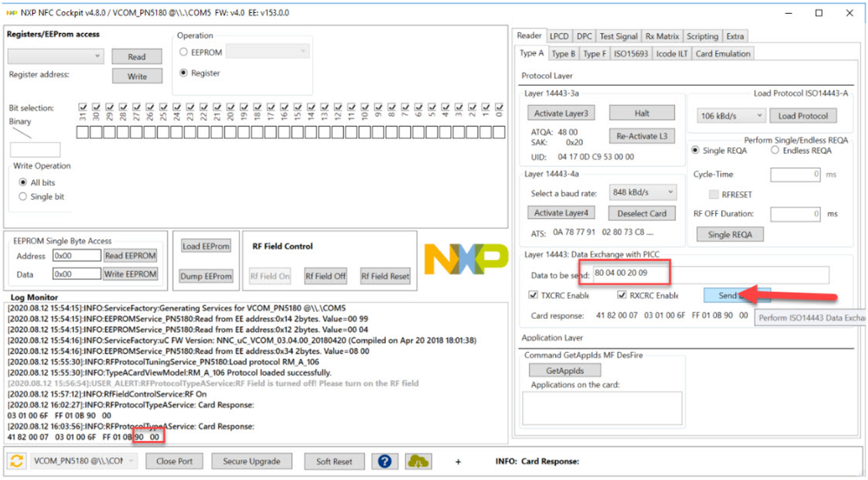Select the Type B sub-tab

564,54
